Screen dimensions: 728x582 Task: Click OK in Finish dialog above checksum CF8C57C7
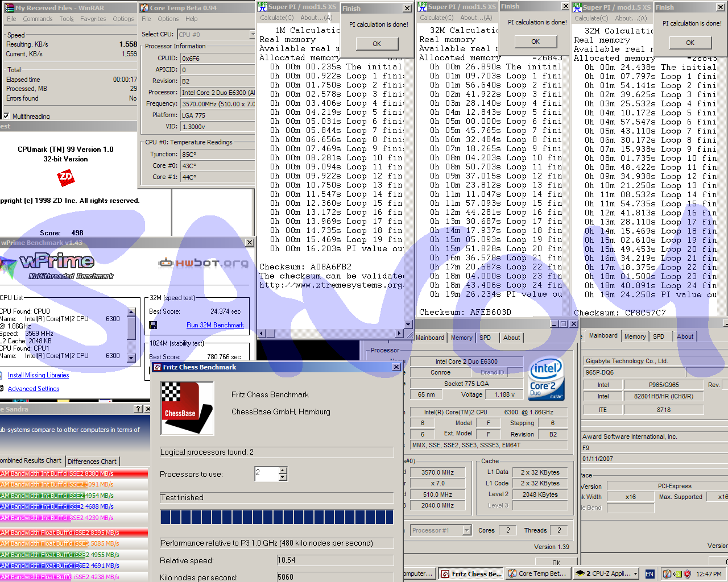tap(690, 43)
